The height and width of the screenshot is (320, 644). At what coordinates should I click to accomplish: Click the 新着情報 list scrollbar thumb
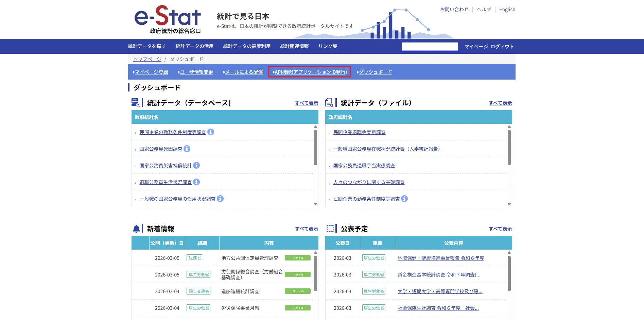coord(315,273)
